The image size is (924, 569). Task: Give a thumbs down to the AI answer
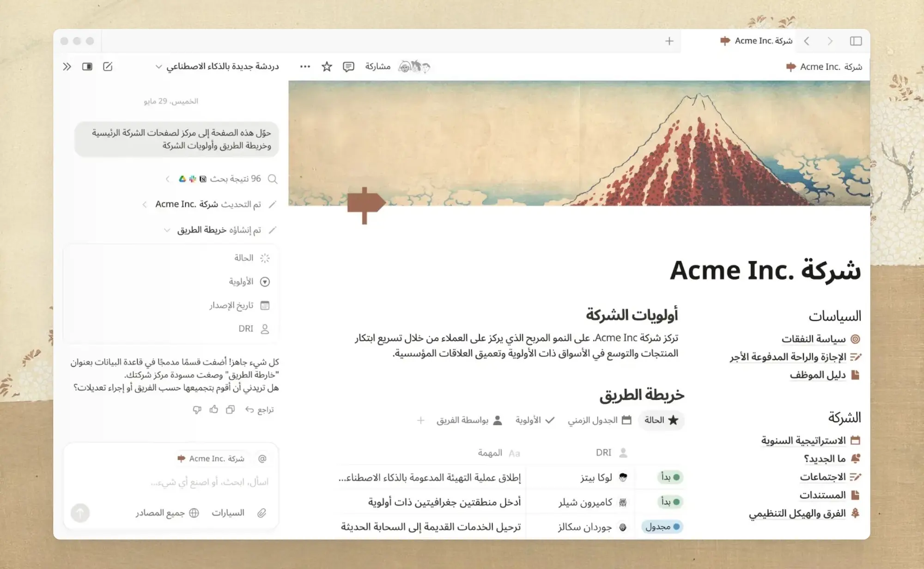coord(197,409)
